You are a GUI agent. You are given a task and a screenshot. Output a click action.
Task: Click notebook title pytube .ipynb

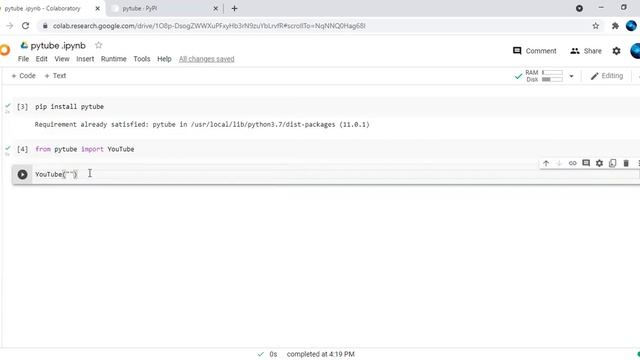pyautogui.click(x=58, y=46)
